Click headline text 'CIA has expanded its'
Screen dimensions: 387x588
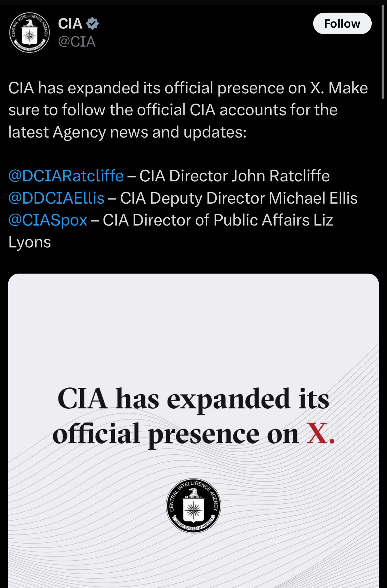coord(193,399)
